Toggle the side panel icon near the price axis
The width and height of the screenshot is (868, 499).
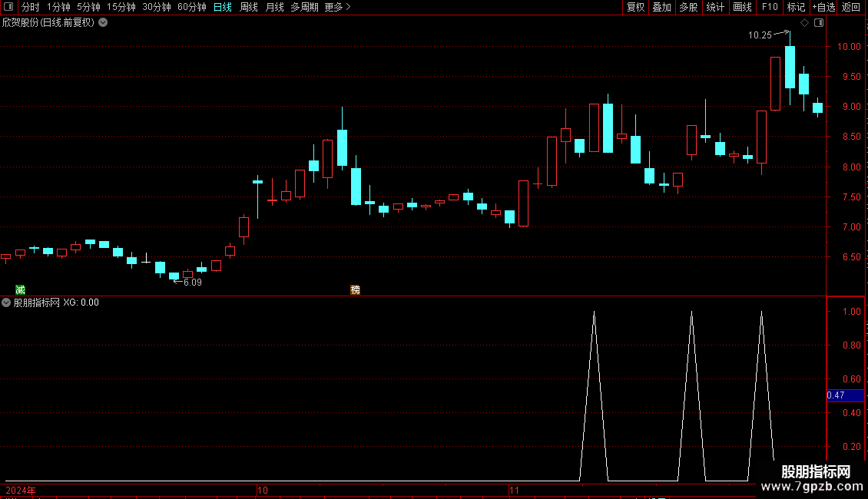[819, 23]
